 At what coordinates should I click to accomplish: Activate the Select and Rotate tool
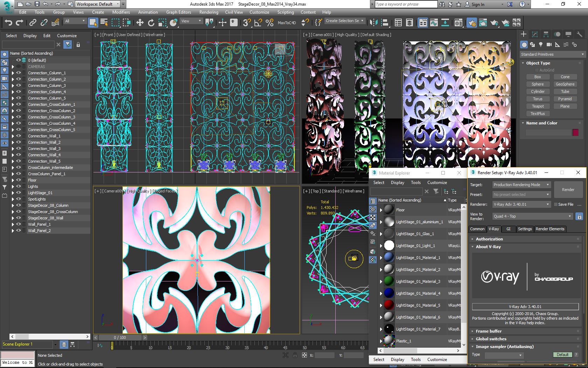click(x=151, y=23)
